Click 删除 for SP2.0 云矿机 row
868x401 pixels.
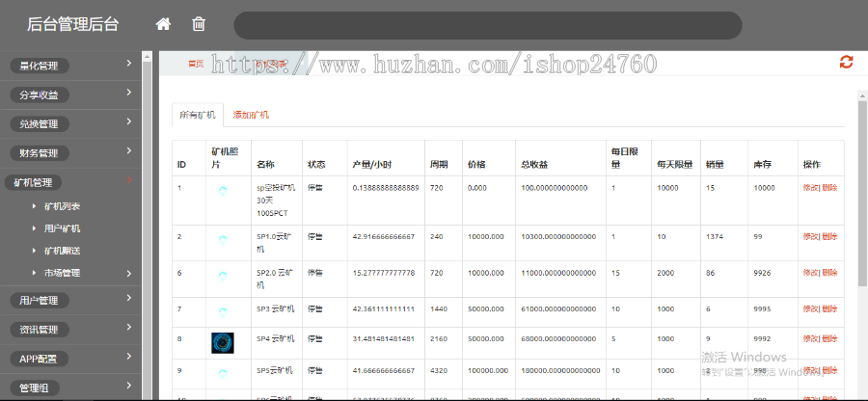coord(829,273)
